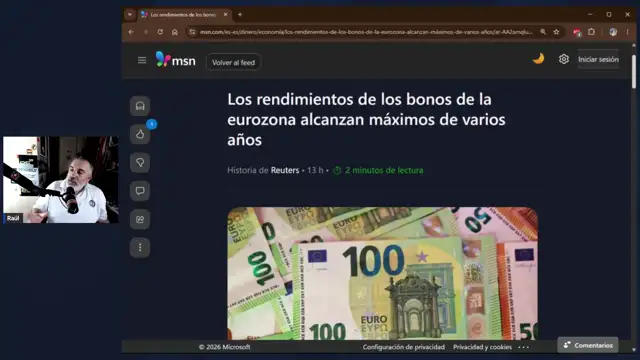This screenshot has width=640, height=360.
Task: Open footer more options ellipsis
Action: click(x=523, y=347)
